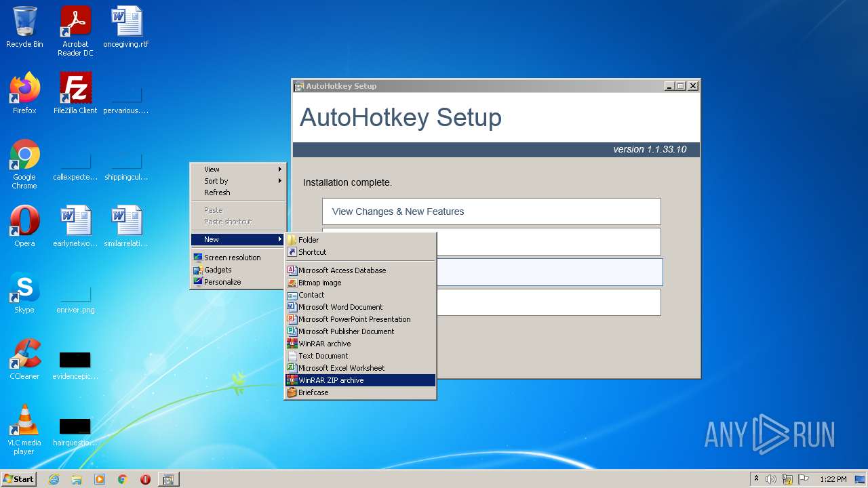Click the volume speaker tray icon
868x488 pixels.
(x=771, y=479)
